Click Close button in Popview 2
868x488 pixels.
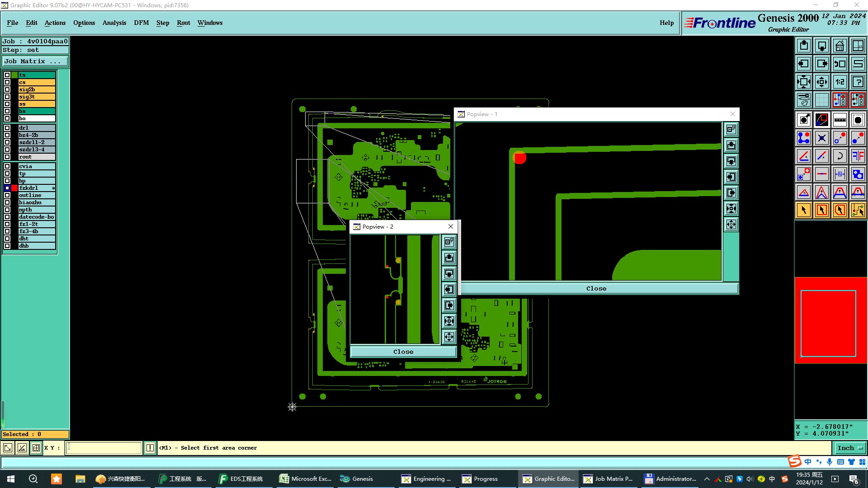coord(403,352)
